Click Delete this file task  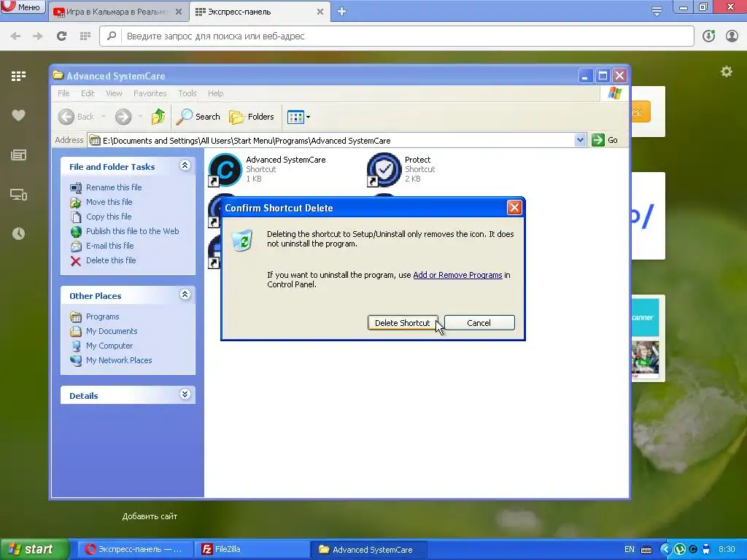pyautogui.click(x=111, y=260)
